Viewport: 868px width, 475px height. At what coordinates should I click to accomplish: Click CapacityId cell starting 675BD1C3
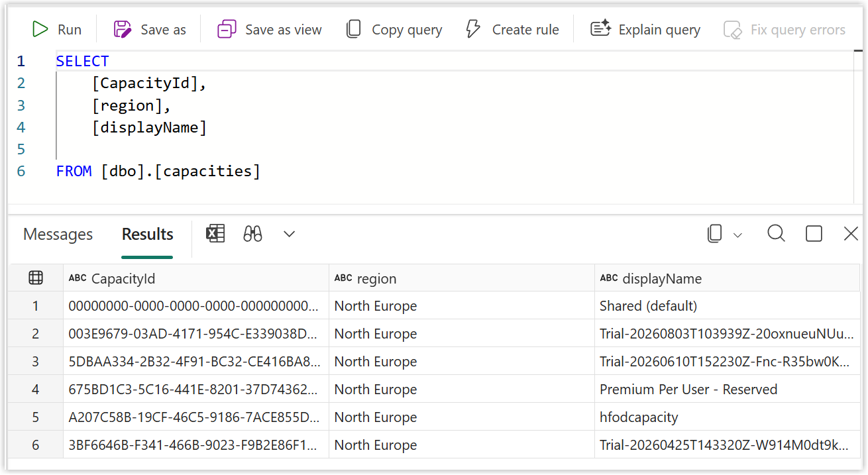[196, 390]
